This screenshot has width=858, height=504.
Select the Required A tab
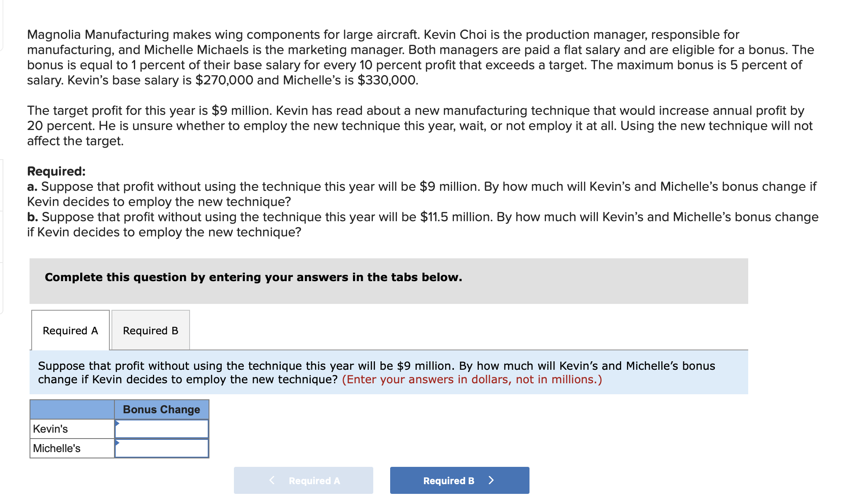pos(70,330)
